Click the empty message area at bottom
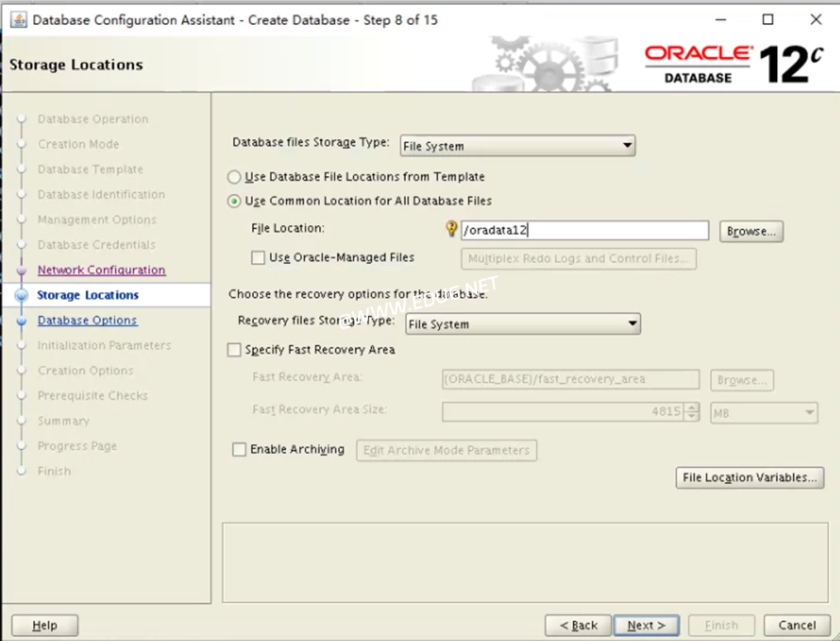The width and height of the screenshot is (840, 641). (525, 562)
